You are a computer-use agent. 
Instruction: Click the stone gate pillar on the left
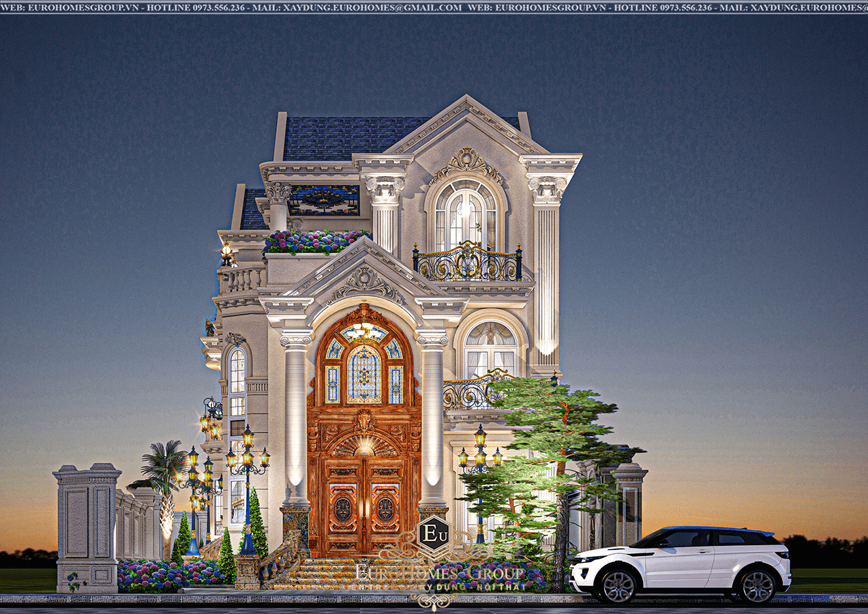[87, 527]
